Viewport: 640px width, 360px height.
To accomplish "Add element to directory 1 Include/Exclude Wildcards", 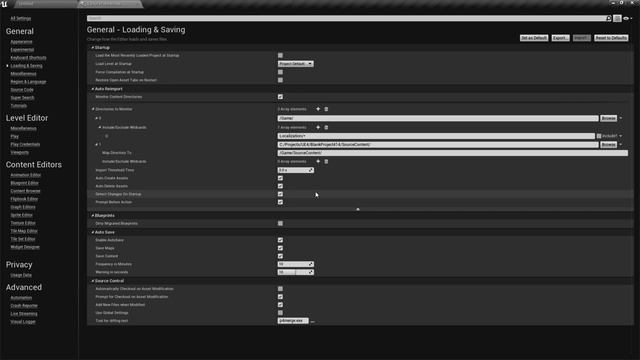I will 318,161.
